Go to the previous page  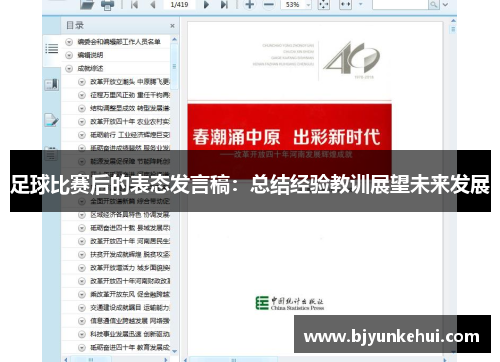point(153,5)
